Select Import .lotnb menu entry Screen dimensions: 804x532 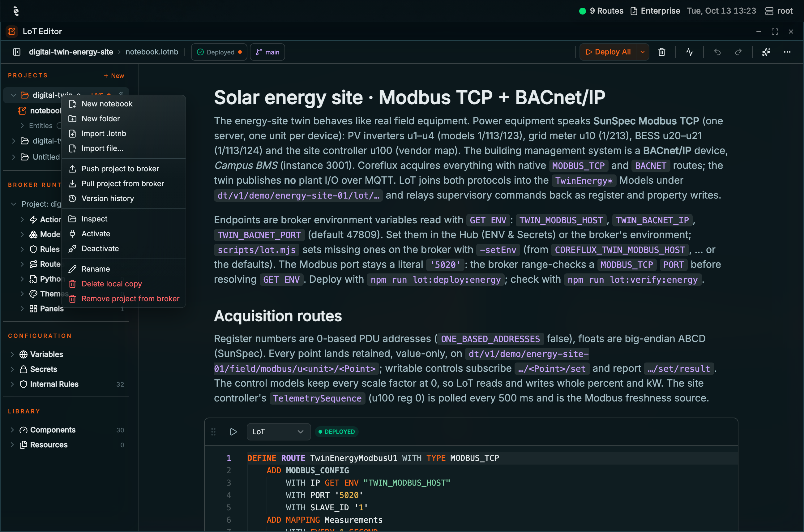pyautogui.click(x=124, y=134)
